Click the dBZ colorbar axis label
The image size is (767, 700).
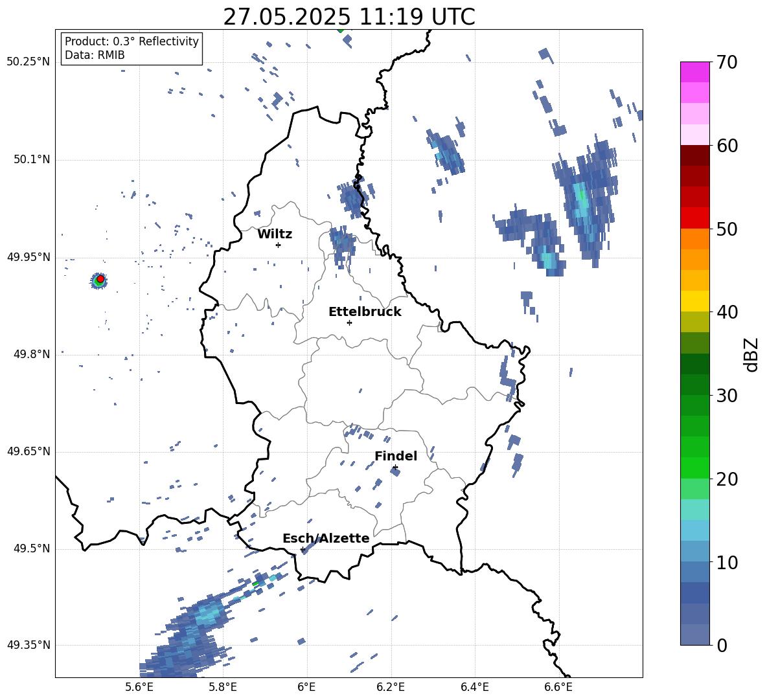pyautogui.click(x=751, y=355)
